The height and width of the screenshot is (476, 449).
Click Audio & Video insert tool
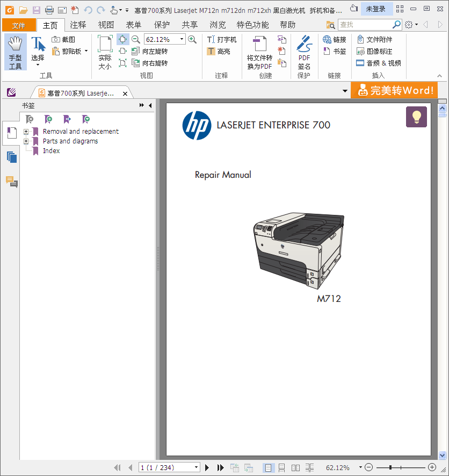[379, 63]
